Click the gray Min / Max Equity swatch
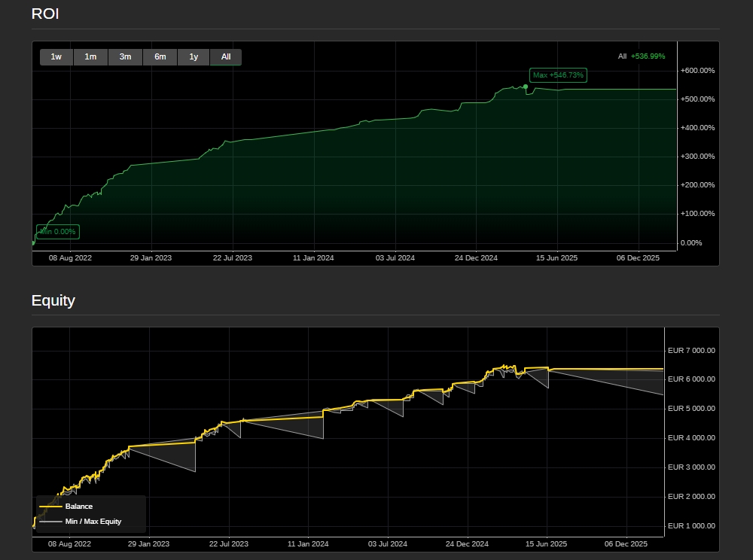Screen dimensions: 753x560 click(50, 521)
